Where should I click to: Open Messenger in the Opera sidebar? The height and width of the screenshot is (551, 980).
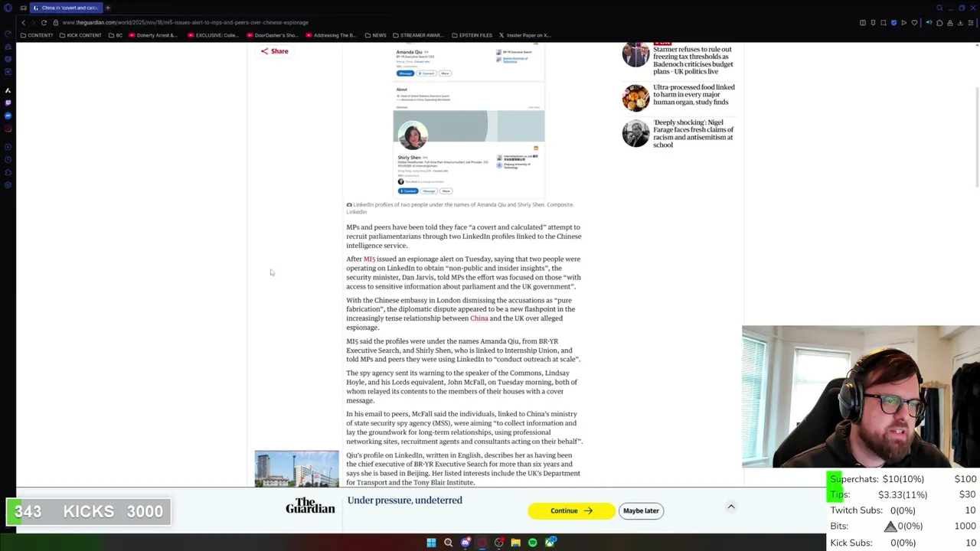click(x=8, y=116)
